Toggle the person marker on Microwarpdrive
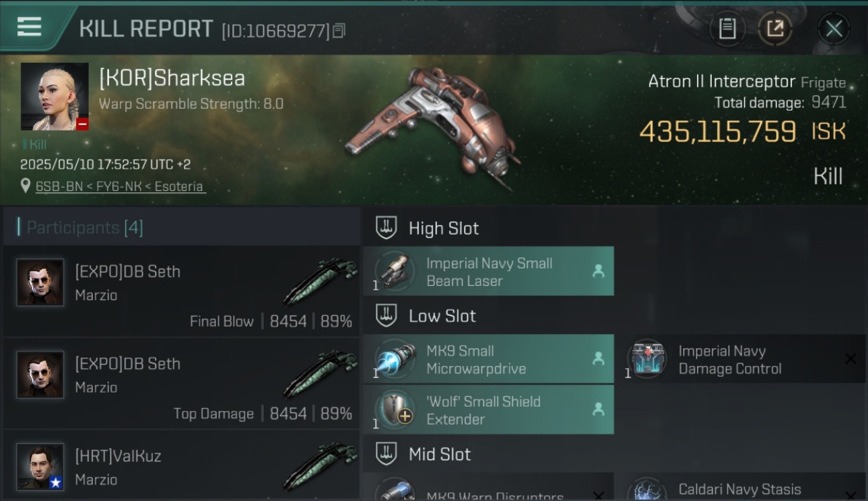 [598, 359]
